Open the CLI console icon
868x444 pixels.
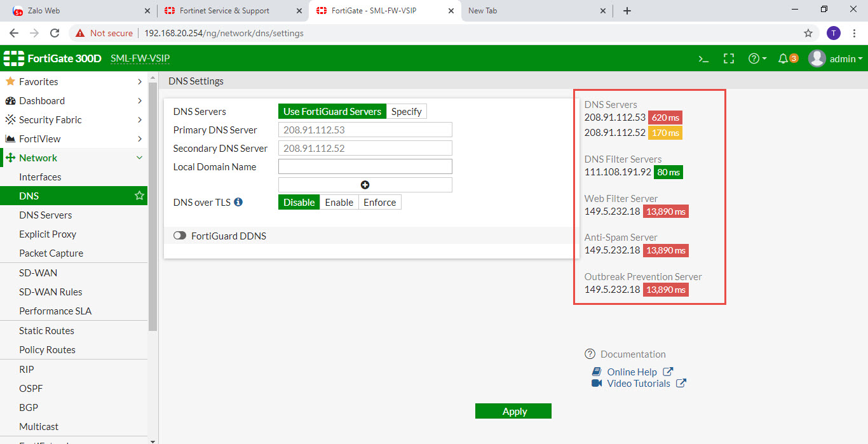tap(703, 58)
